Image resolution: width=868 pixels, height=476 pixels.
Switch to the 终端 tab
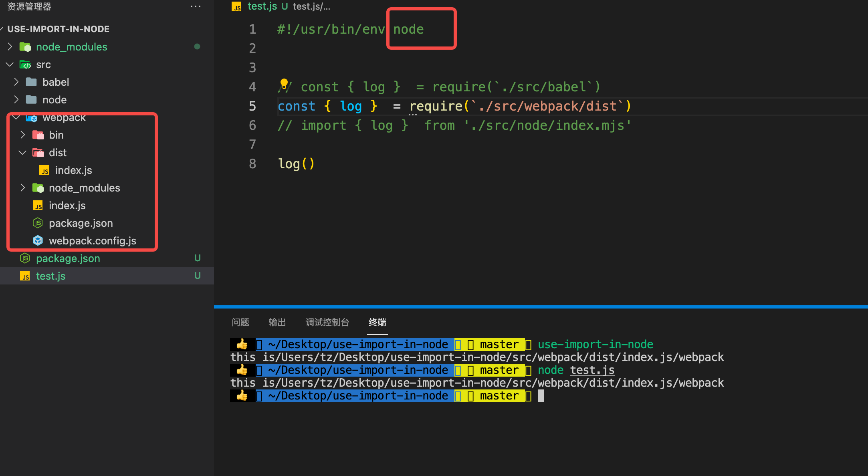coord(377,322)
